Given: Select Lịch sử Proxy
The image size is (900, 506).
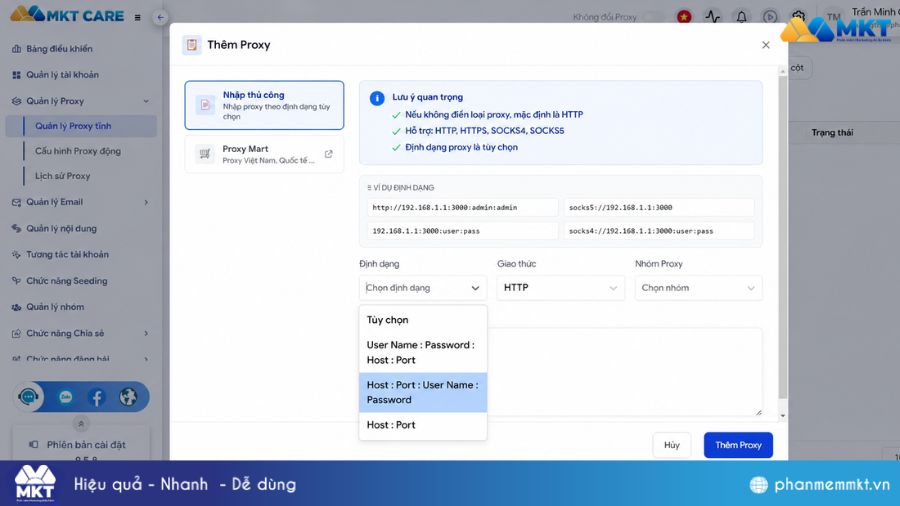Looking at the screenshot, I should [x=63, y=176].
